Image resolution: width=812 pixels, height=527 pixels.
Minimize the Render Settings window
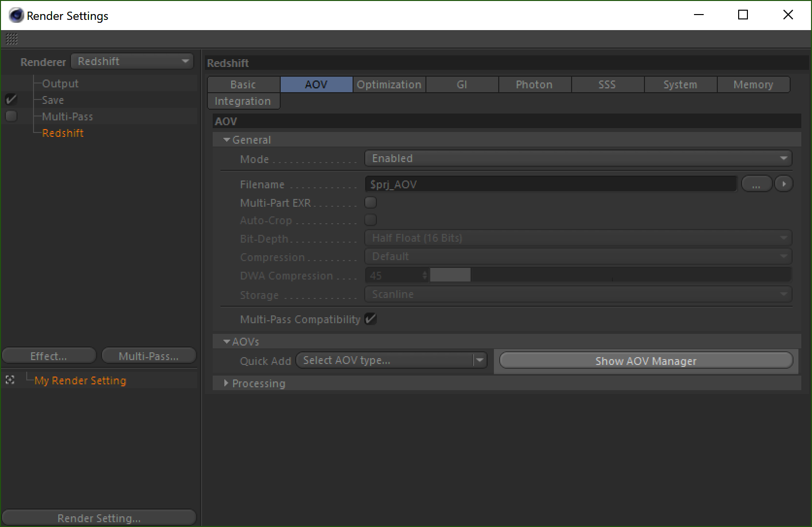699,15
